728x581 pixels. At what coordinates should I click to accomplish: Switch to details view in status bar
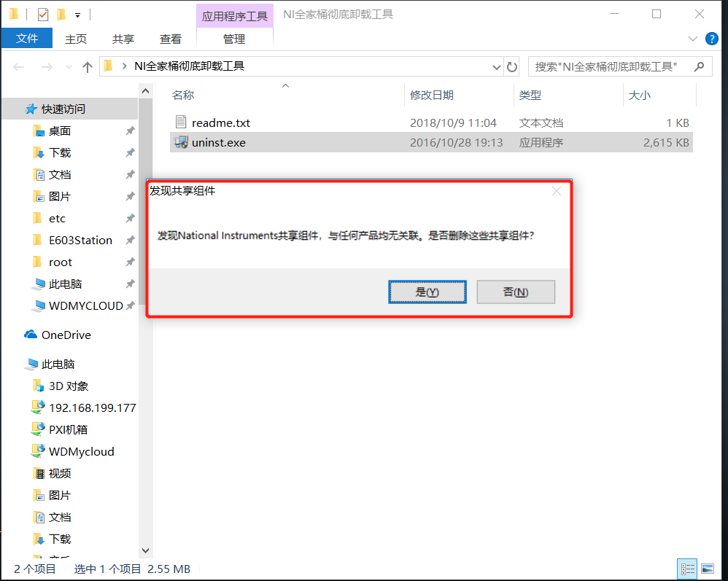(x=687, y=569)
